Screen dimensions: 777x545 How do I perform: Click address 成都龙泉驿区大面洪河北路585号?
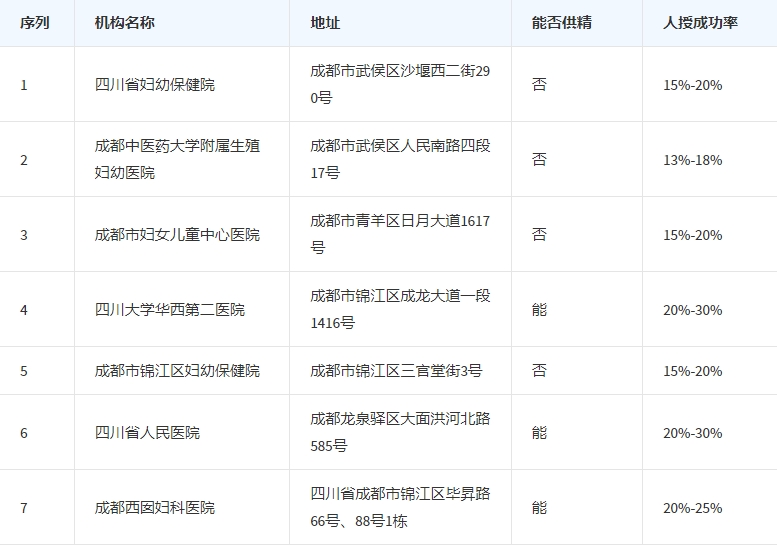point(400,432)
